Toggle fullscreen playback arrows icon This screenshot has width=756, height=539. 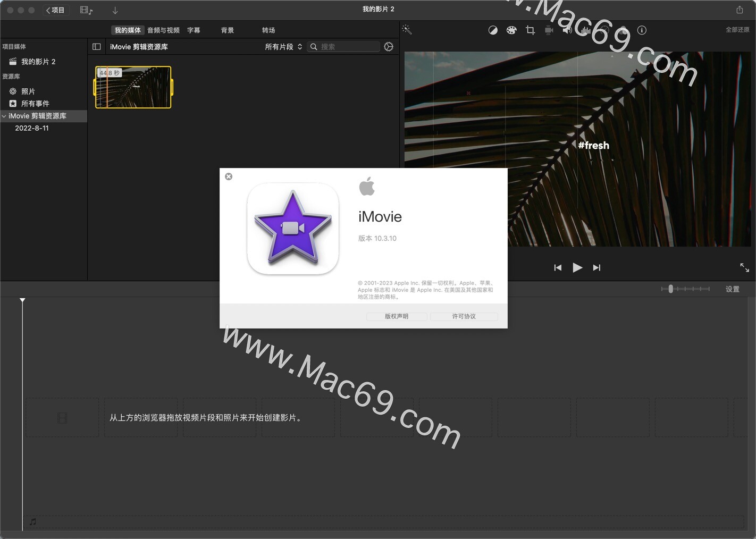point(744,267)
